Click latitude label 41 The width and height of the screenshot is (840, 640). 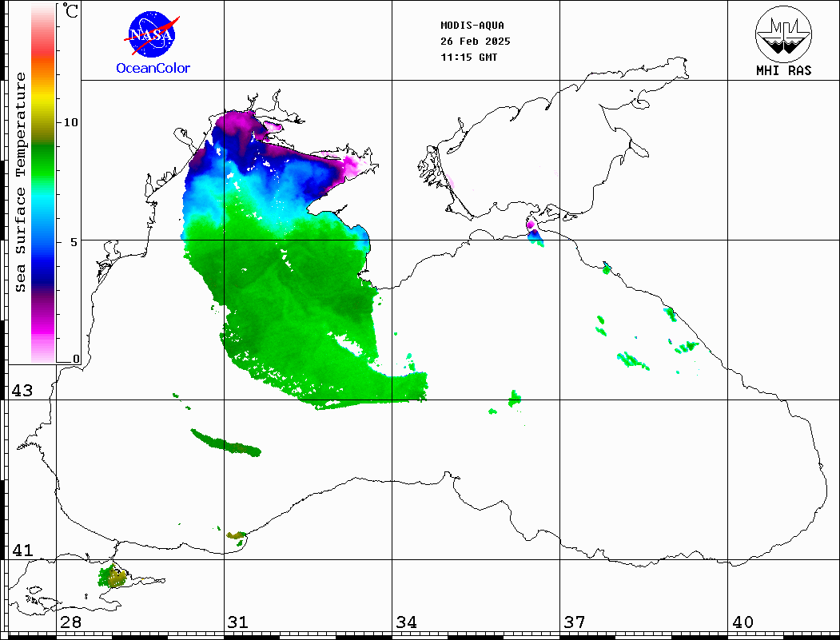tap(22, 551)
